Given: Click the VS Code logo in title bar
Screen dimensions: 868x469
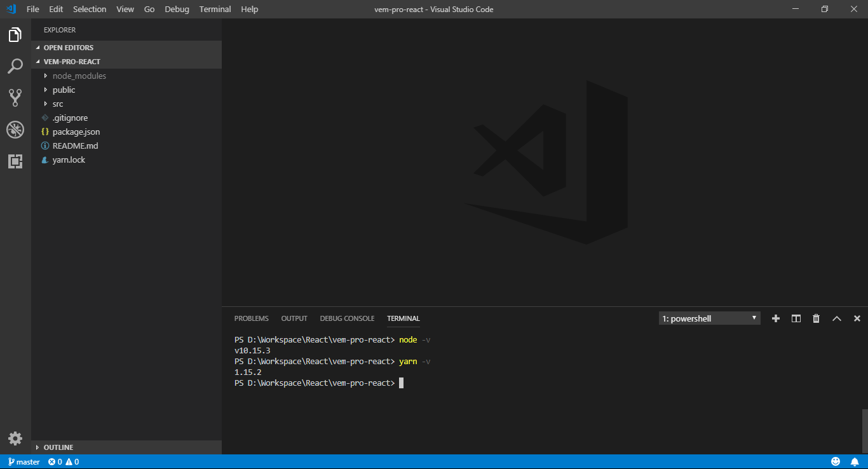Looking at the screenshot, I should tap(11, 9).
